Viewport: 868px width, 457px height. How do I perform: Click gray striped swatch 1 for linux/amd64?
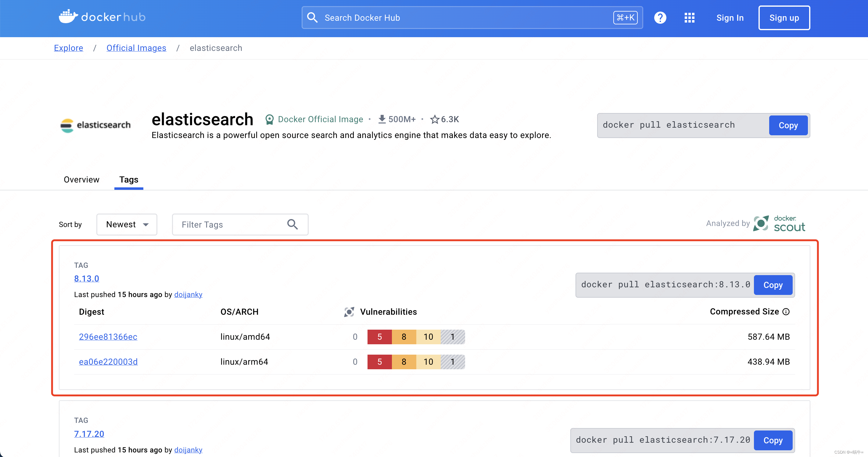pyautogui.click(x=453, y=337)
